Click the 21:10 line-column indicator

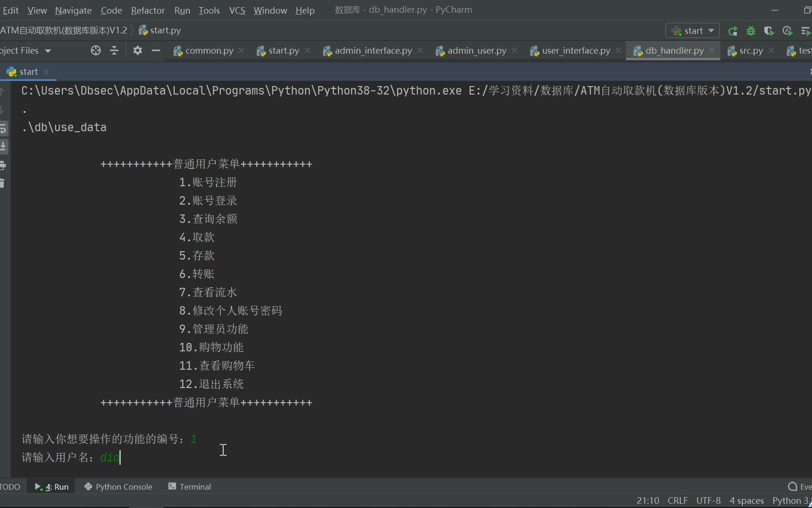648,500
